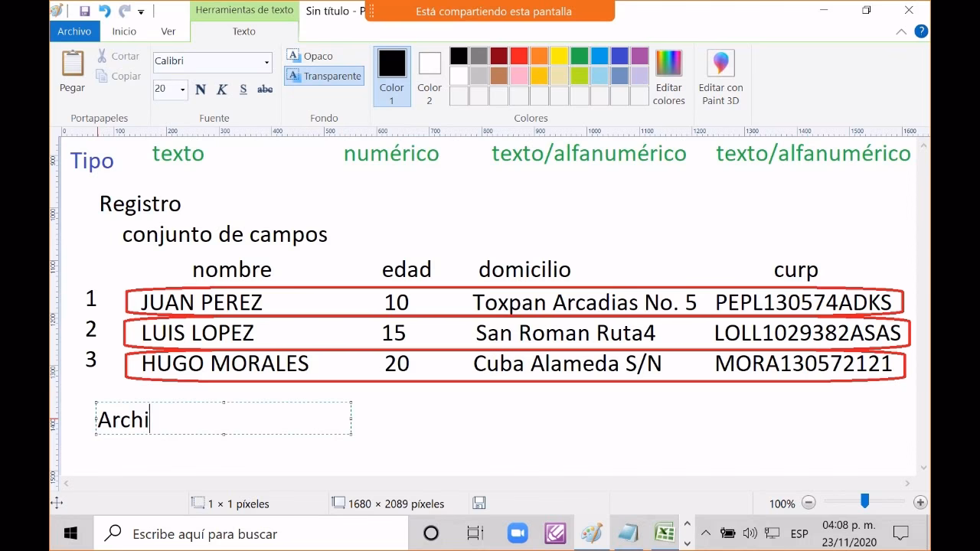Show hidden system tray icons

coord(706,533)
